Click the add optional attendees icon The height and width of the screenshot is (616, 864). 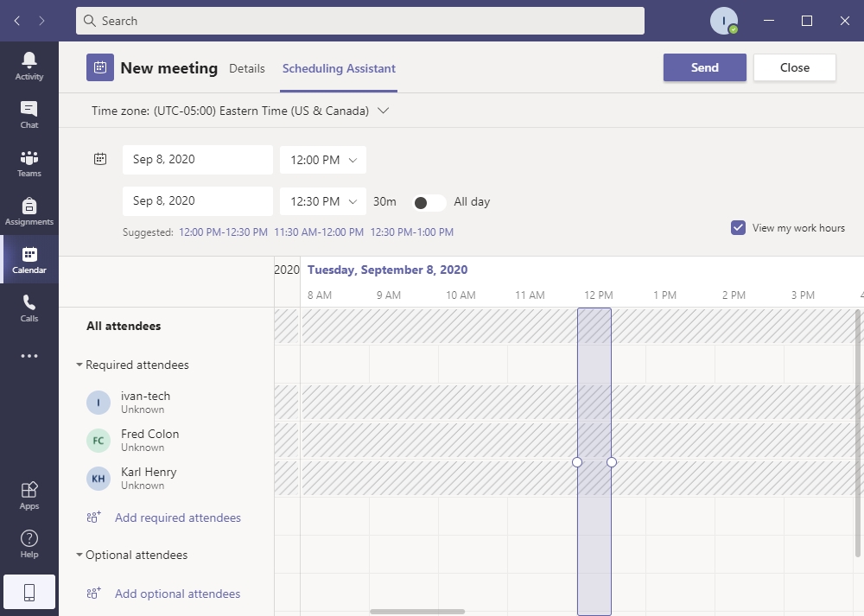point(93,594)
